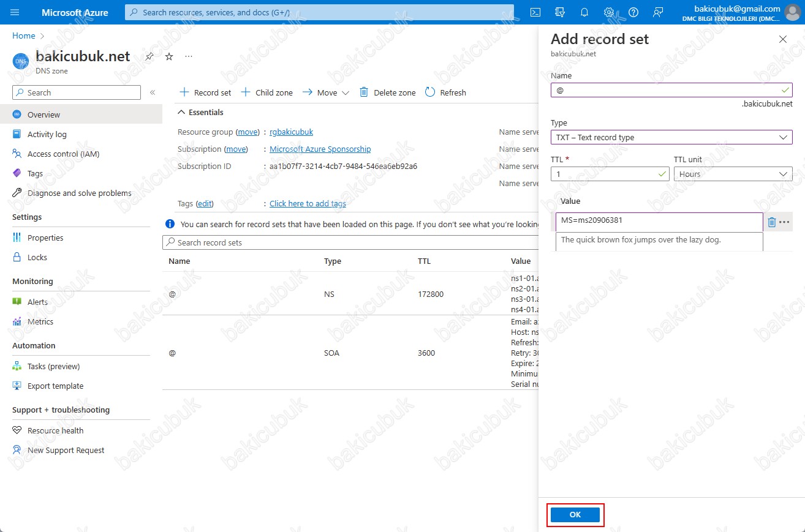Open the help question mark icon
The width and height of the screenshot is (805, 532).
[633, 12]
